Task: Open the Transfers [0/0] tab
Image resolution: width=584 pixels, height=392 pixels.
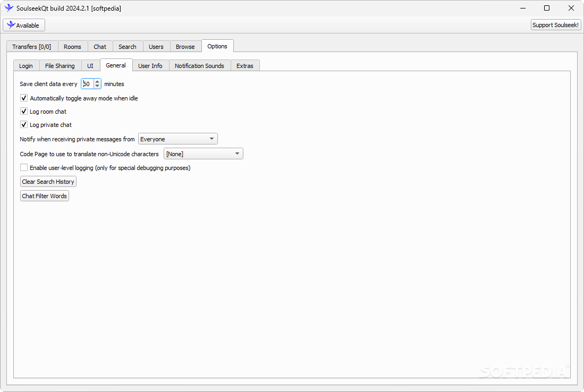Action: click(32, 47)
